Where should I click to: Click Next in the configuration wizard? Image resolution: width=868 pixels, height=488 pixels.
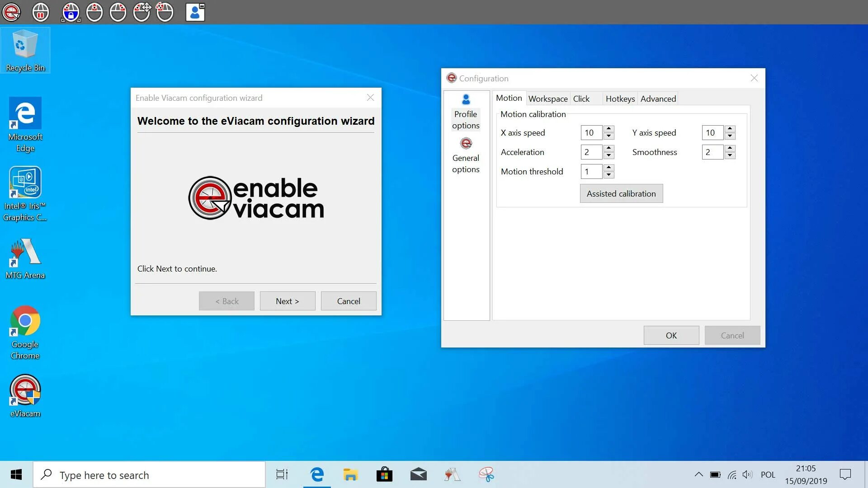tap(288, 301)
